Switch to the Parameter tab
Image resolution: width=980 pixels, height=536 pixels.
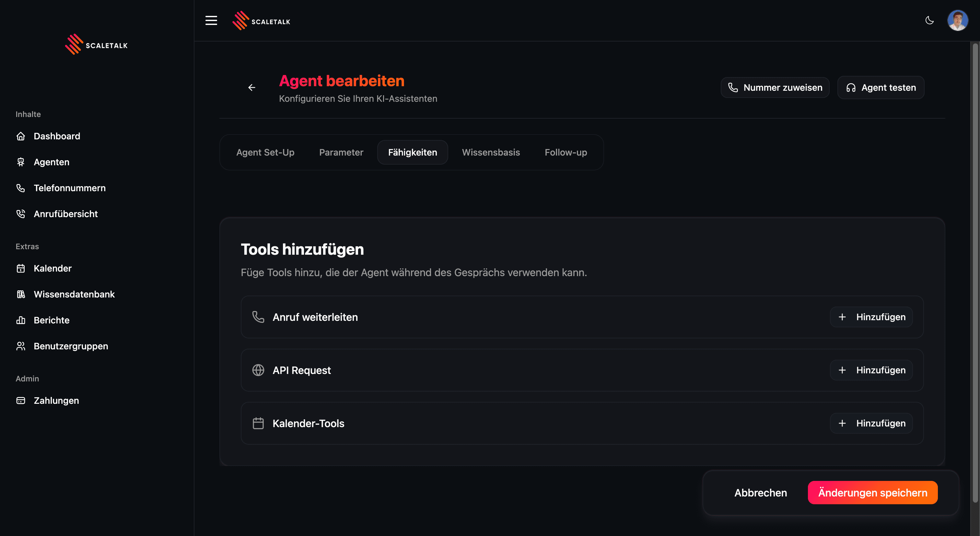pos(341,152)
